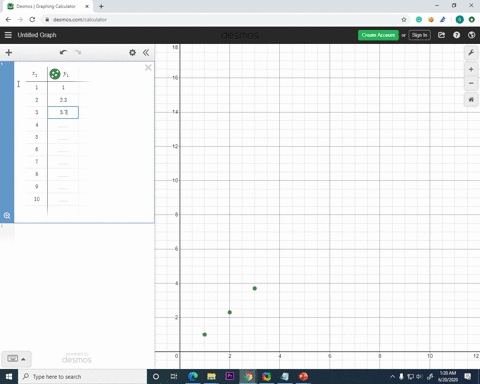
Task: Open the language globe menu
Action: [x=471, y=35]
